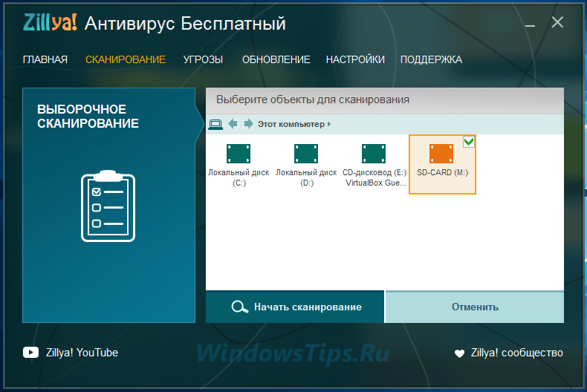Close the Zillya! antivirus window

pyautogui.click(x=557, y=22)
